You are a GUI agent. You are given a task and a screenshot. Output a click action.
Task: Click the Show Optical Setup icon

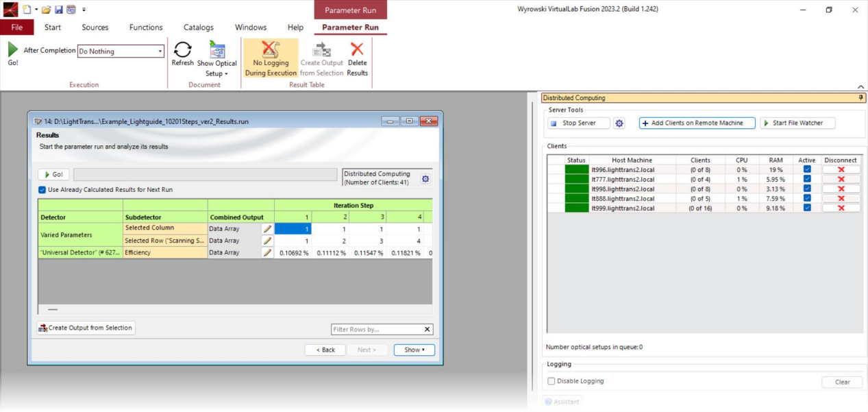coord(217,51)
